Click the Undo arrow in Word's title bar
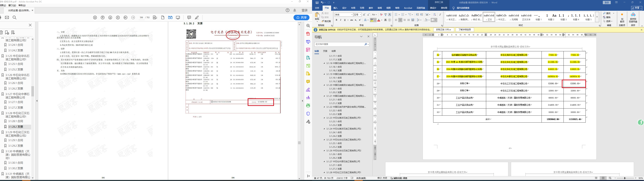The image size is (644, 181). click(322, 2)
